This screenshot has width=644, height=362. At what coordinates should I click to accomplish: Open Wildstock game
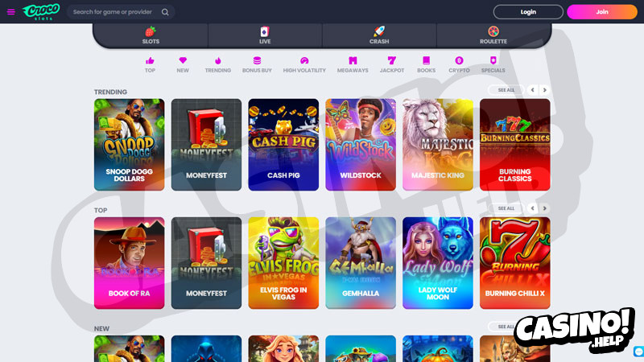[361, 145]
